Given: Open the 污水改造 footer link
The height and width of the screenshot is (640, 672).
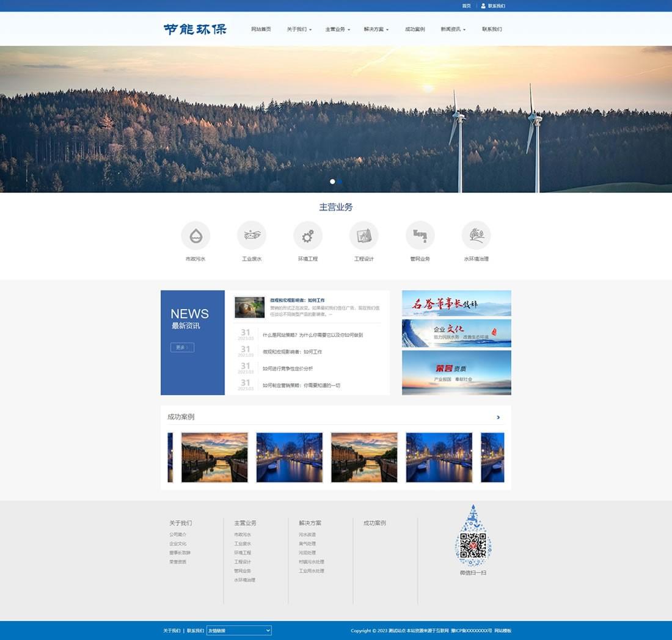Looking at the screenshot, I should (307, 534).
